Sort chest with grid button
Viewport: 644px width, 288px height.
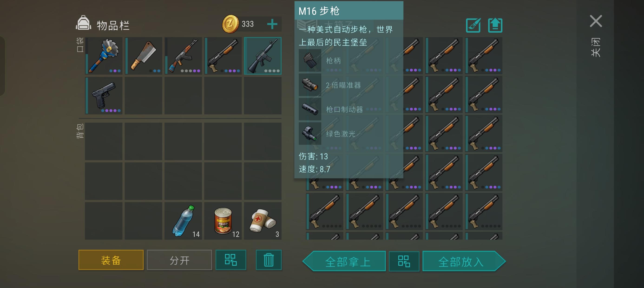click(404, 261)
